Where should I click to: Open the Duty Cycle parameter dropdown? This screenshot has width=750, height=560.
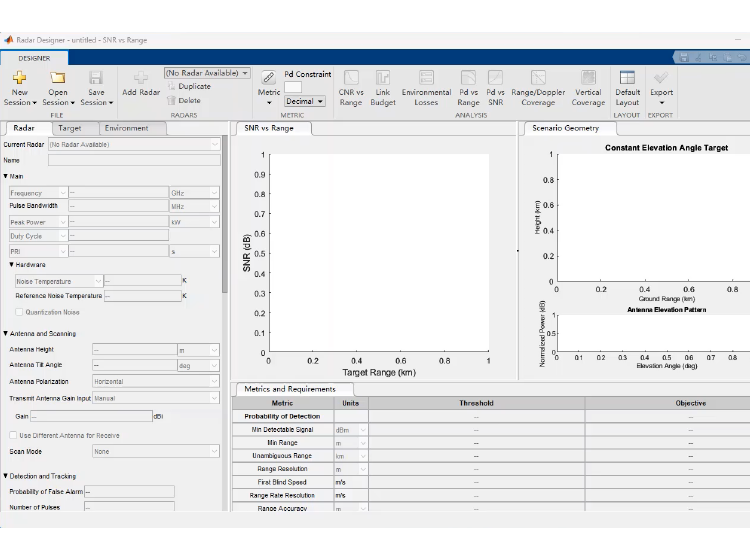(38, 236)
